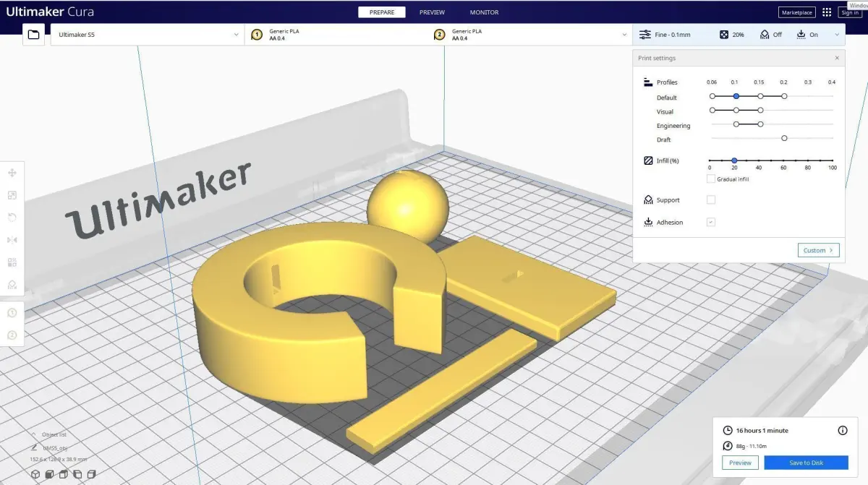This screenshot has width=868, height=485.
Task: Toggle the Adhesion checkbox
Action: coord(711,222)
